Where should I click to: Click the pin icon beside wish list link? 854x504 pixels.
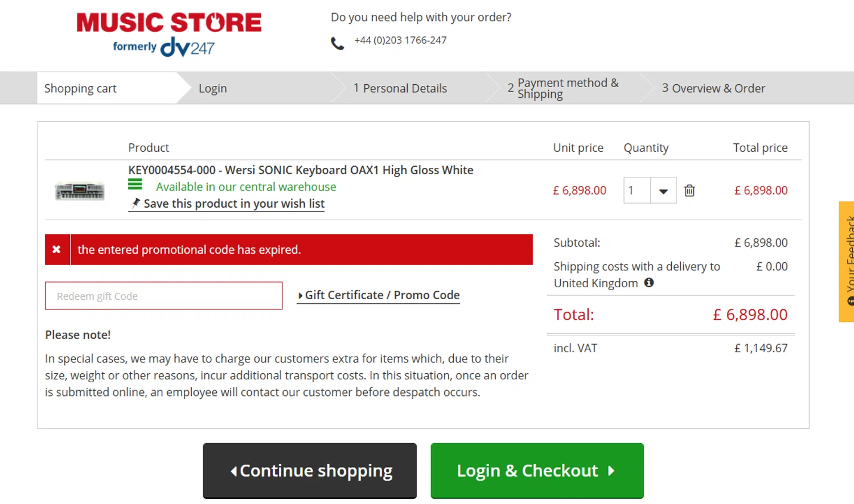click(x=136, y=203)
